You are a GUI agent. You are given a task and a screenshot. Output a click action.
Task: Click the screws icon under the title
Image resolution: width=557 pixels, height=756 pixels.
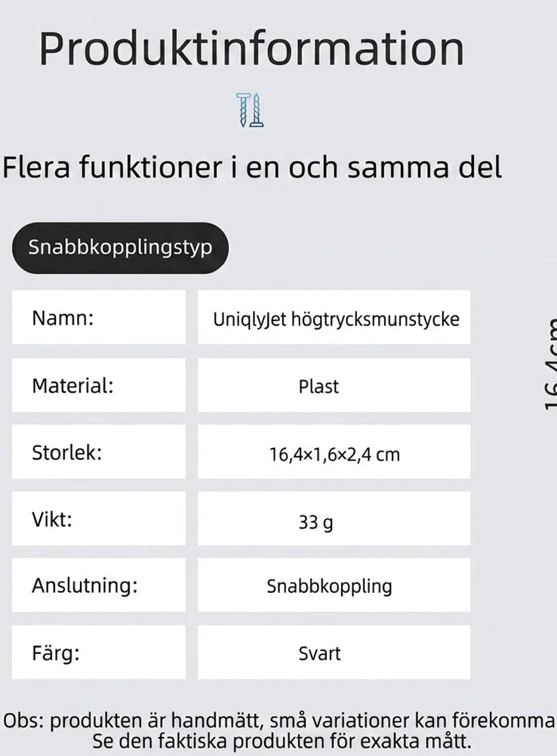[x=250, y=110]
